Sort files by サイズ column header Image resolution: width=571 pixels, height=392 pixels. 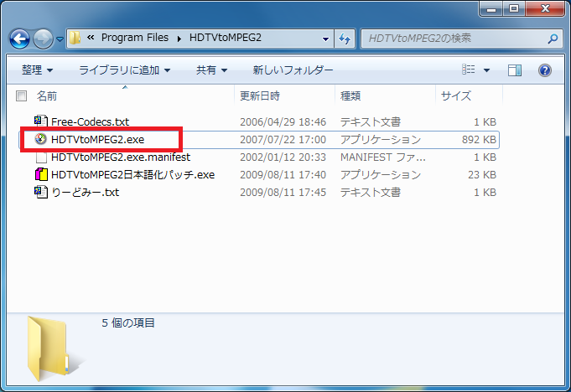(456, 96)
